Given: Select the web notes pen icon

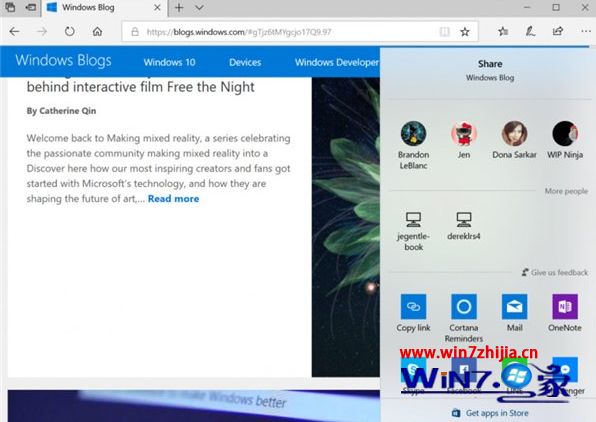Looking at the screenshot, I should (531, 32).
